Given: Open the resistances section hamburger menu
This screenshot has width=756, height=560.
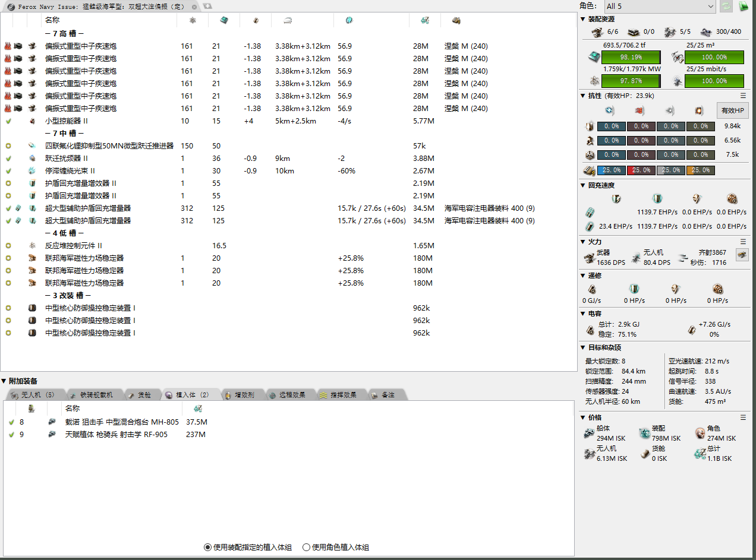Looking at the screenshot, I should pos(743,96).
